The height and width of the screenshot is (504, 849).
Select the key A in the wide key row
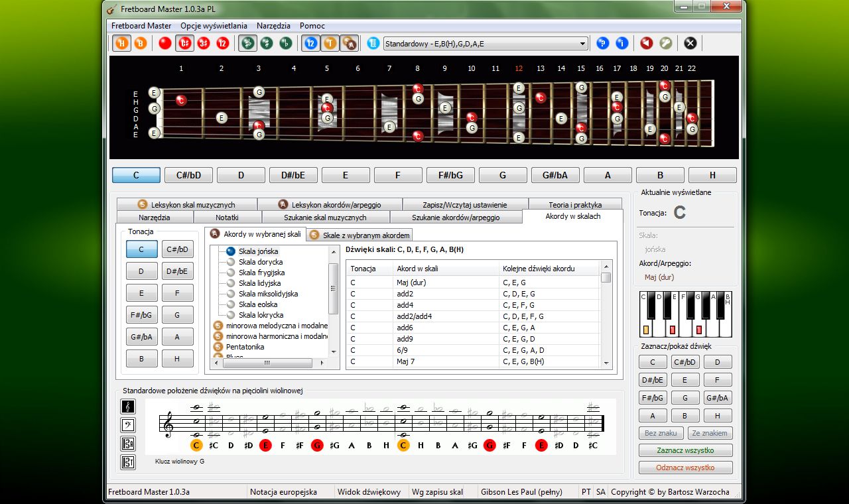coord(608,175)
